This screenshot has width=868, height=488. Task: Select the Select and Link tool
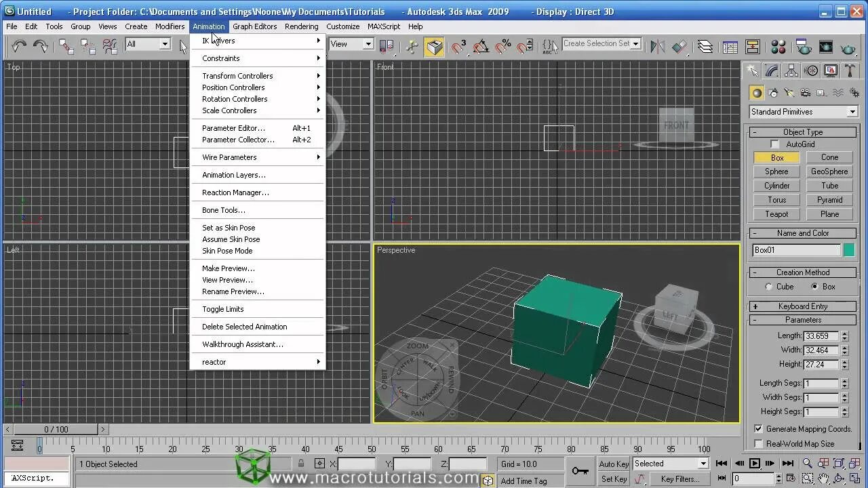pos(66,46)
